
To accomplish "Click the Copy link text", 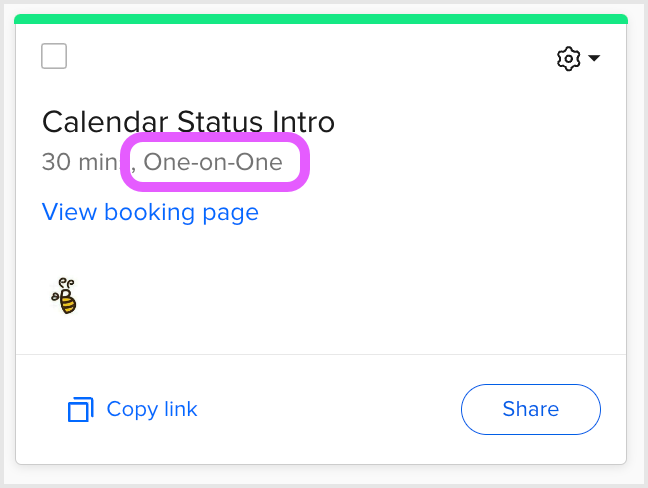I will tap(152, 409).
